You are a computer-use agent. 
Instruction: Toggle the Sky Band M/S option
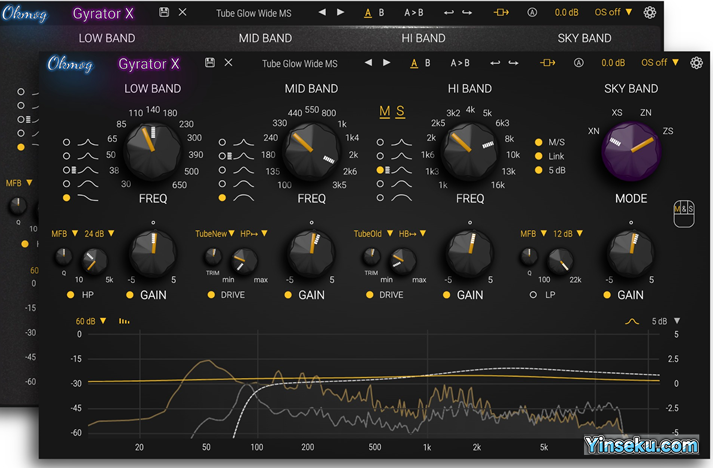click(540, 141)
